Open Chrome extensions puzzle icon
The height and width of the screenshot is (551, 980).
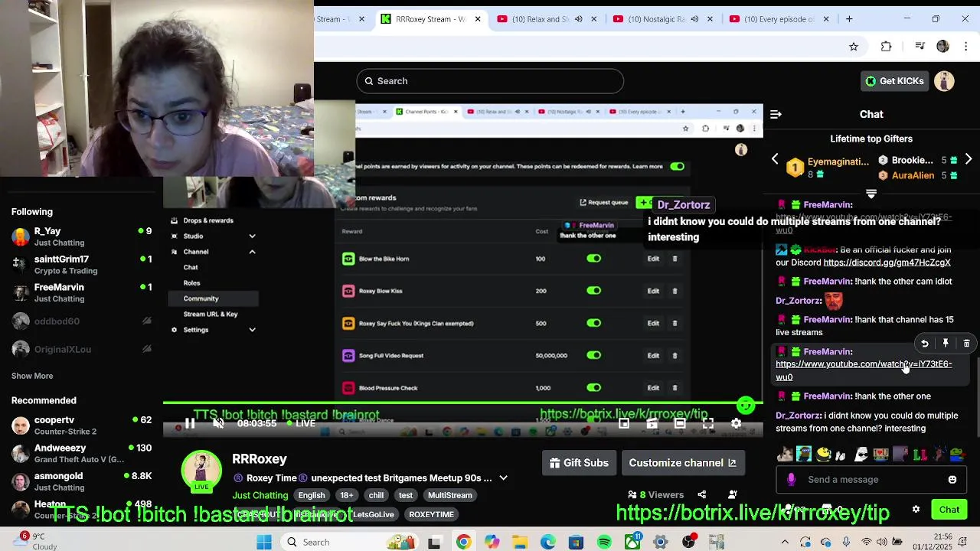click(x=887, y=47)
